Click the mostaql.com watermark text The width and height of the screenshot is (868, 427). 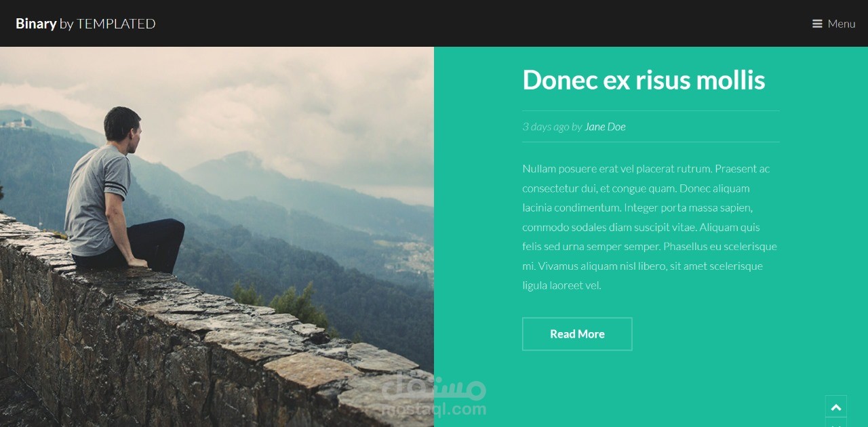pyautogui.click(x=434, y=409)
